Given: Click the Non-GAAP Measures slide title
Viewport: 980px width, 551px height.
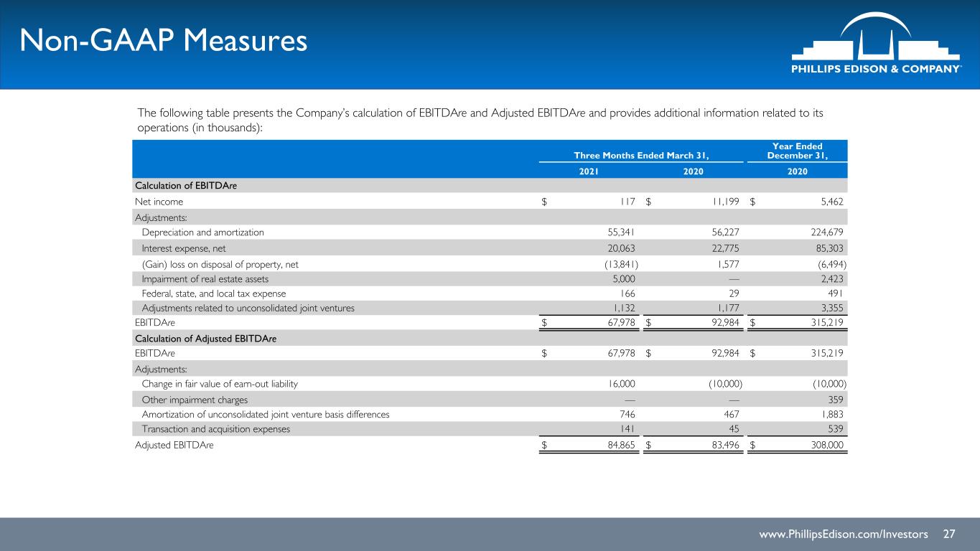Looking at the screenshot, I should click(164, 41).
